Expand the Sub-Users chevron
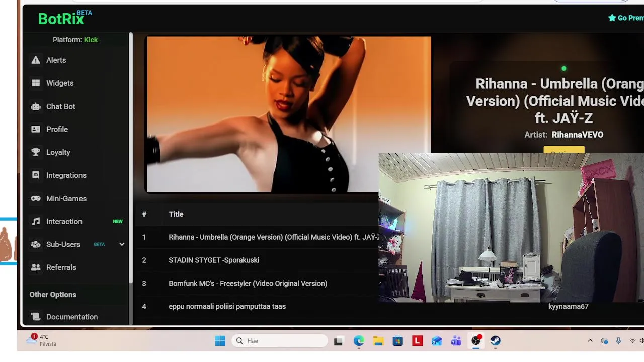Image resolution: width=644 pixels, height=362 pixels. pyautogui.click(x=121, y=244)
